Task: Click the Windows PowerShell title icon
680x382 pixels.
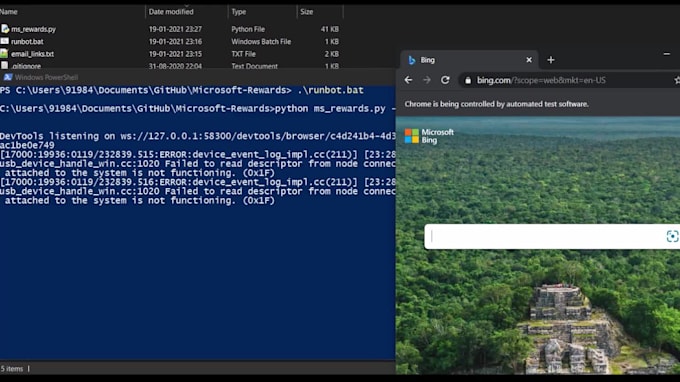Action: tap(8, 77)
